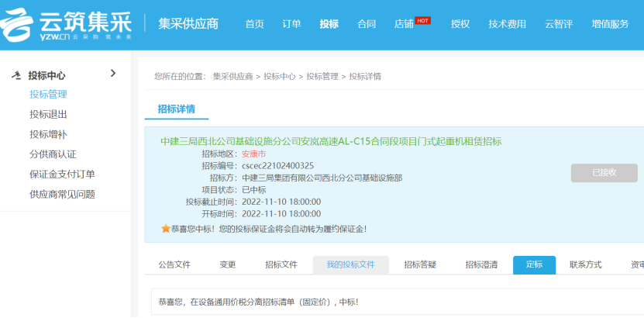Image resolution: width=644 pixels, height=318 pixels.
Task: Click the 云筑集采 logo
Action: (x=66, y=24)
